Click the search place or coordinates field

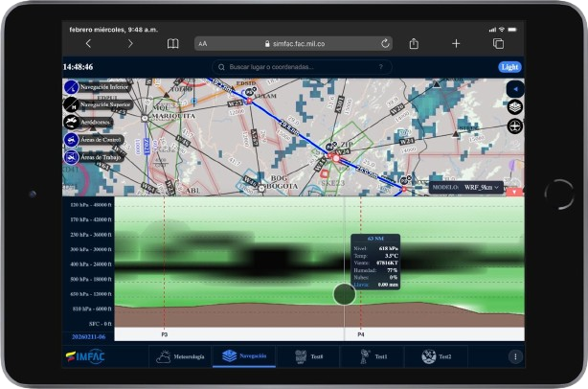click(302, 67)
